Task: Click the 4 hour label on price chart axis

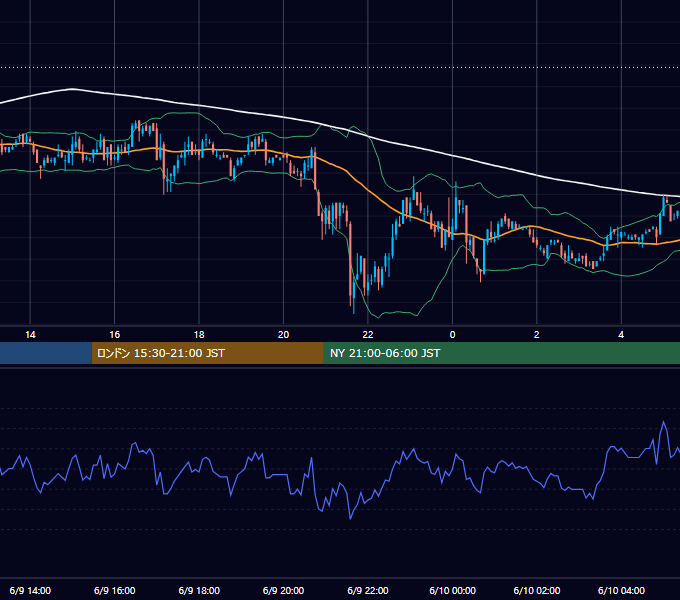Action: pyautogui.click(x=621, y=335)
